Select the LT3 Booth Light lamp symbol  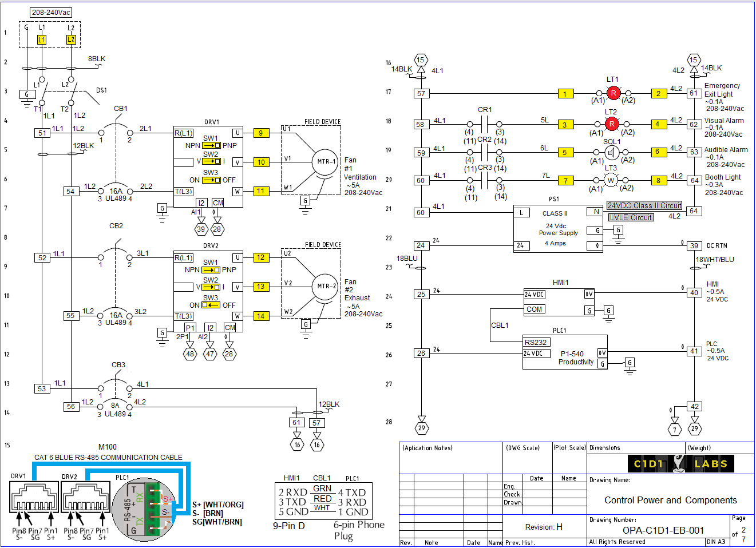pos(611,180)
